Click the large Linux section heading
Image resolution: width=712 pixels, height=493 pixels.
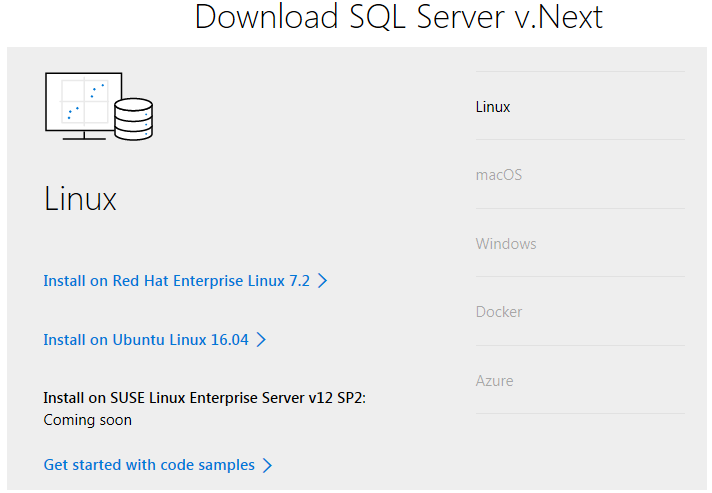[80, 199]
